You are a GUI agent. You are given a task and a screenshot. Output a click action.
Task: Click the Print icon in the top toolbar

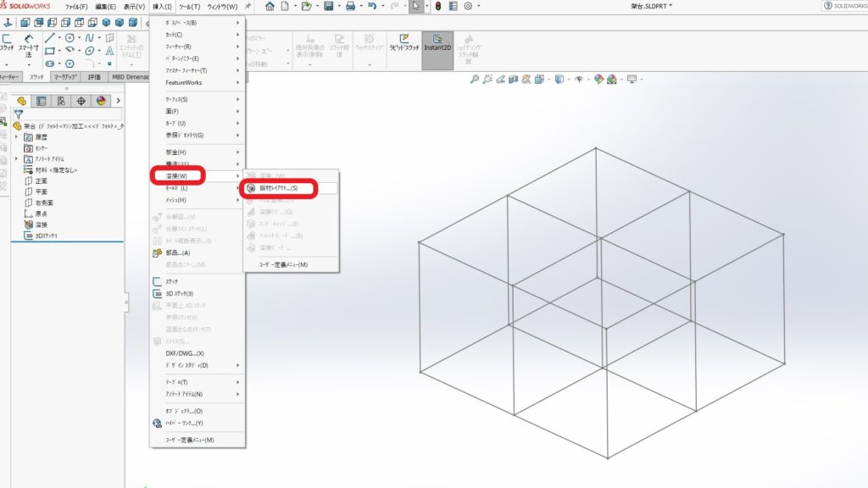pyautogui.click(x=350, y=6)
